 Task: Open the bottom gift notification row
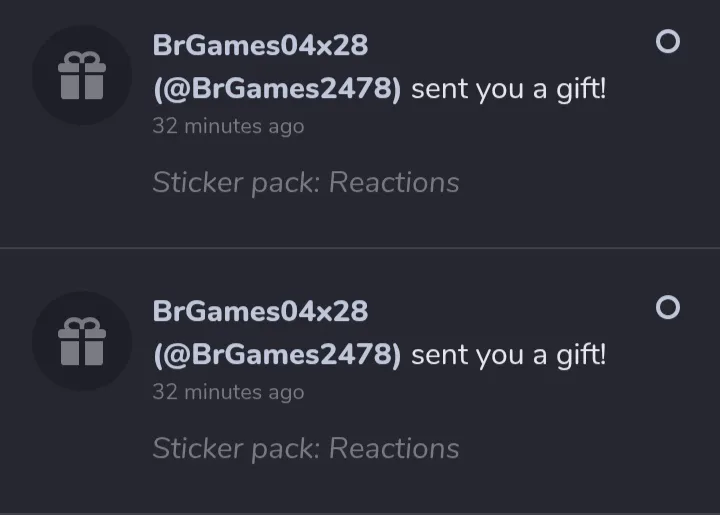[x=360, y=381]
